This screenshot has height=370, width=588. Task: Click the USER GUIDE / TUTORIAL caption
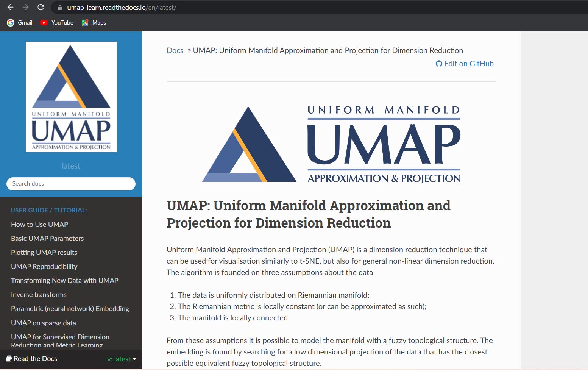[48, 210]
